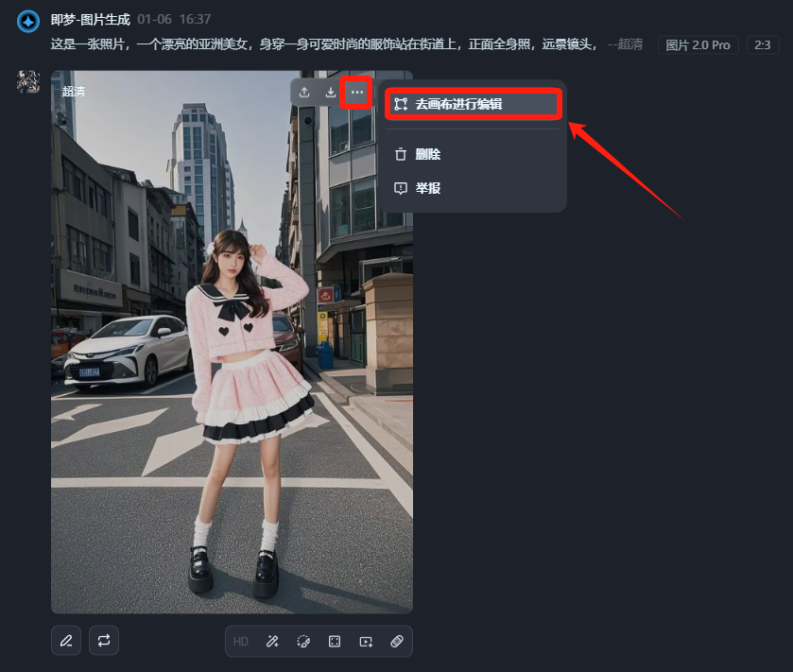Download the generated image
The height and width of the screenshot is (672, 793).
point(329,94)
